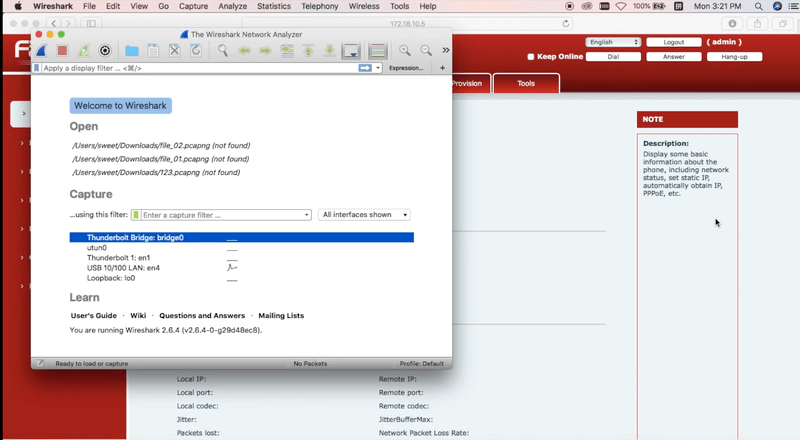Restart the current capture from the toolbar
Viewport: 800px width, 440px height.
click(84, 50)
